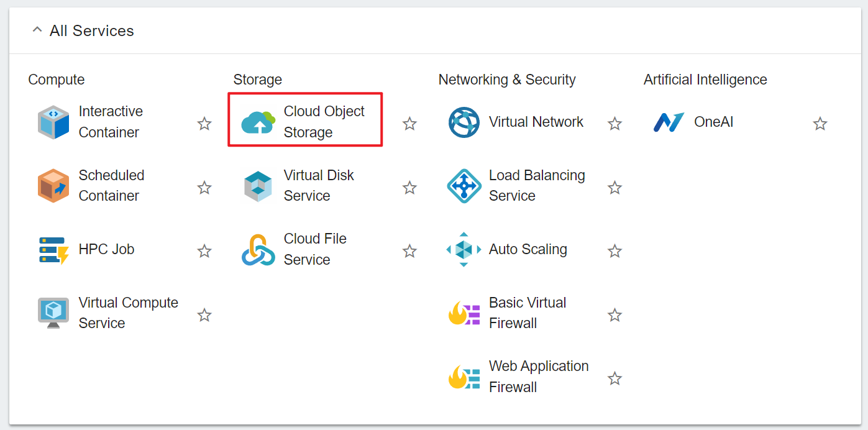Toggle the Load Balancing Service star

(x=614, y=188)
